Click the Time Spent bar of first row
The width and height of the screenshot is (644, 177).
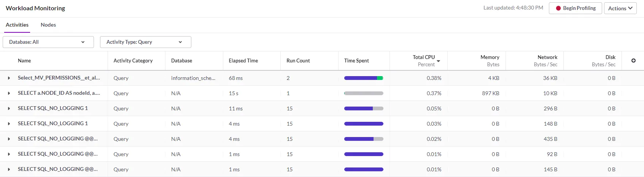coord(364,78)
